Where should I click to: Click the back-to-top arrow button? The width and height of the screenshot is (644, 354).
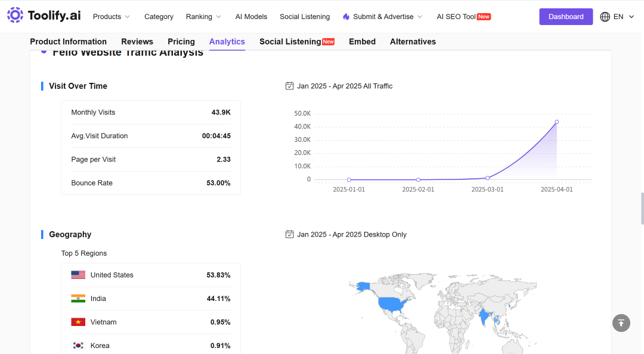point(621,323)
